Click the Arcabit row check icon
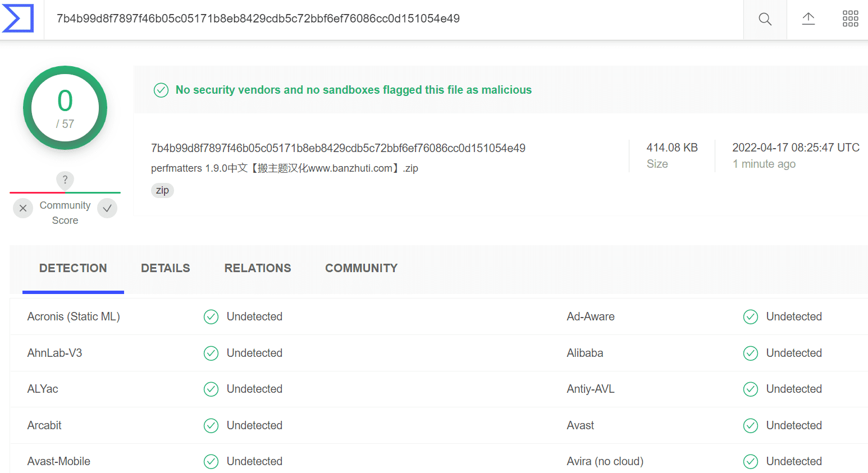This screenshot has height=473, width=868. click(211, 426)
